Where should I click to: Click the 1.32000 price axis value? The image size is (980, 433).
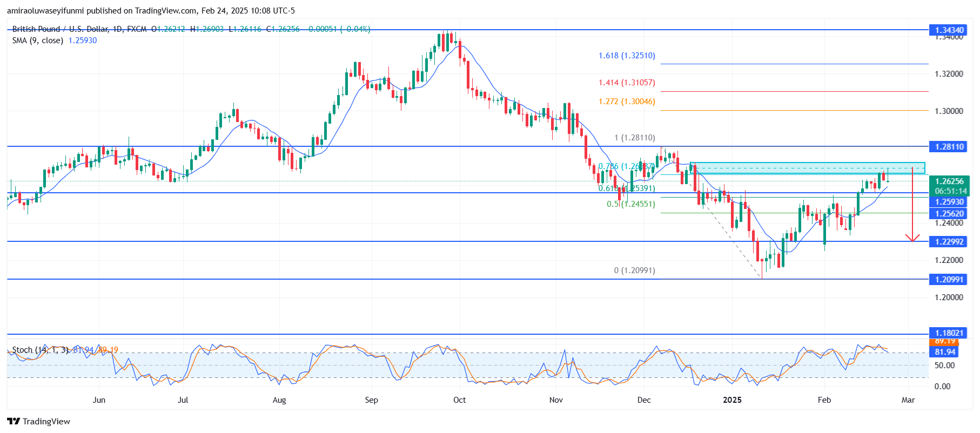point(949,74)
